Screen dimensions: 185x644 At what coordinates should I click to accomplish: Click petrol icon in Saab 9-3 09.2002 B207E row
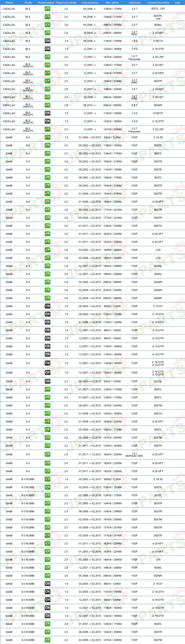click(x=48, y=145)
